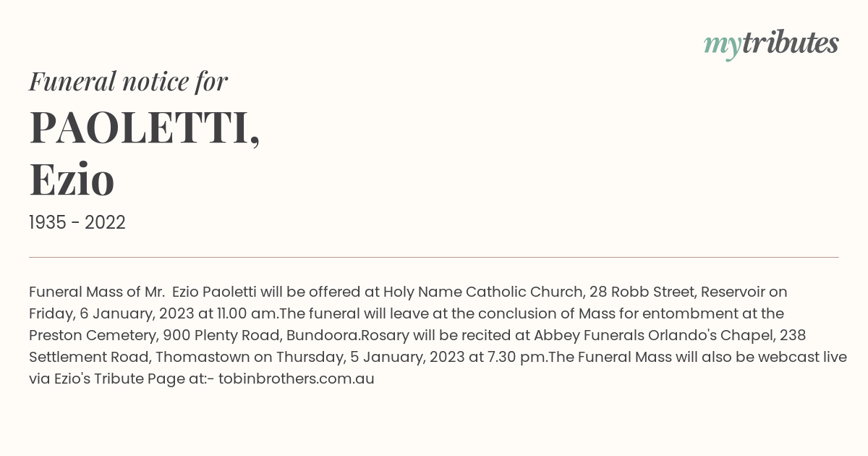Click the mytributes logo
This screenshot has height=456, width=868.
[x=771, y=44]
